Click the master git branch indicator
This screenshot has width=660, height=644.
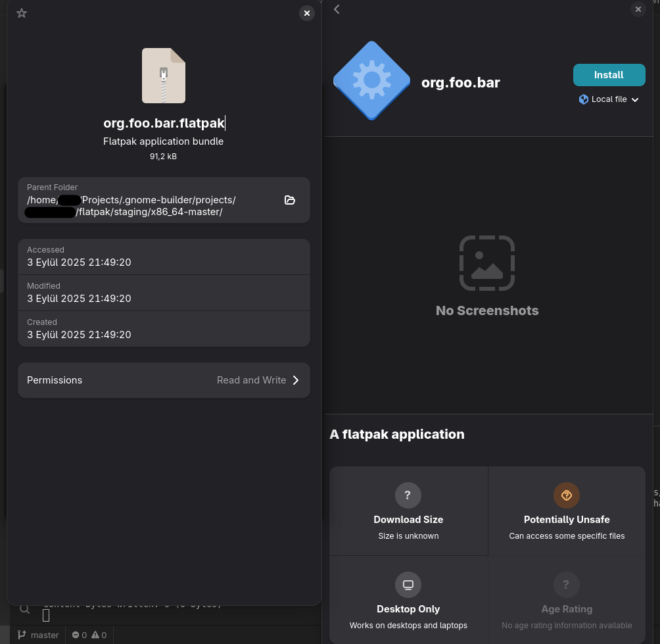pos(38,635)
